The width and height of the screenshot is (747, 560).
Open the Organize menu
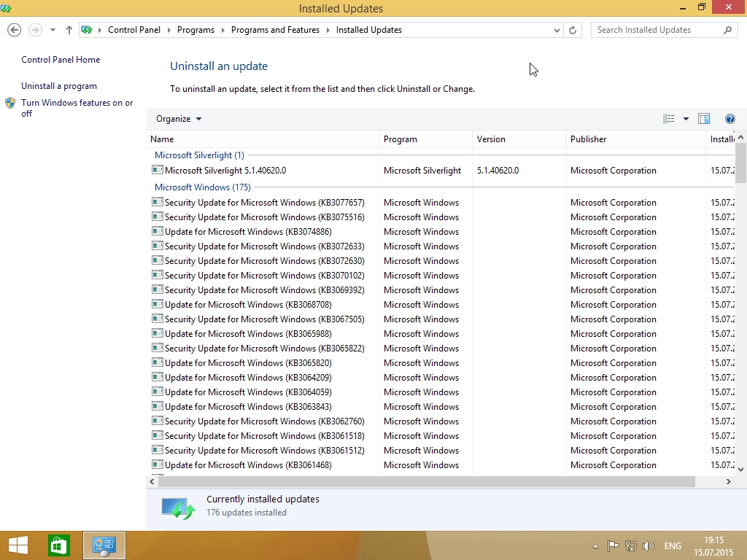[x=179, y=119]
